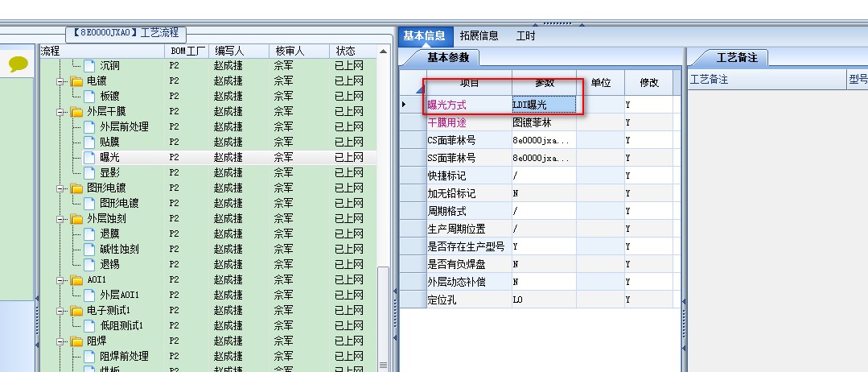Click the 沉铜 document icon
The image size is (868, 372).
[x=89, y=66]
